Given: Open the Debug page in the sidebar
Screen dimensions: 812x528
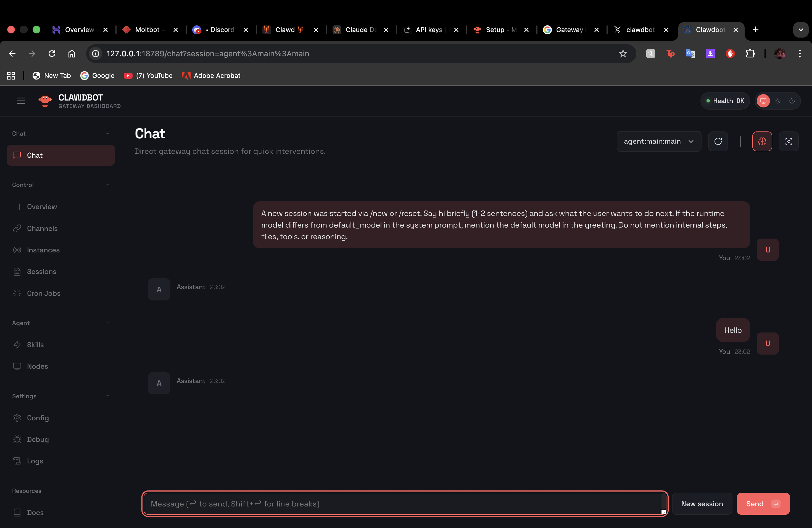Looking at the screenshot, I should pos(38,439).
